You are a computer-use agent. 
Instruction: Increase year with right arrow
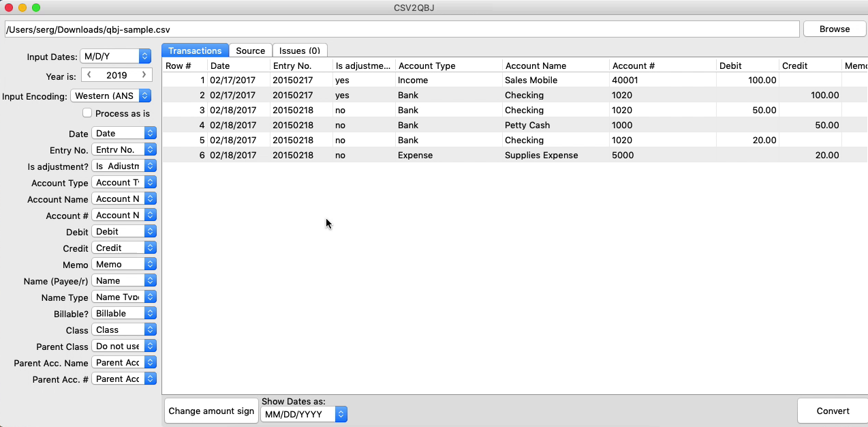pyautogui.click(x=144, y=75)
